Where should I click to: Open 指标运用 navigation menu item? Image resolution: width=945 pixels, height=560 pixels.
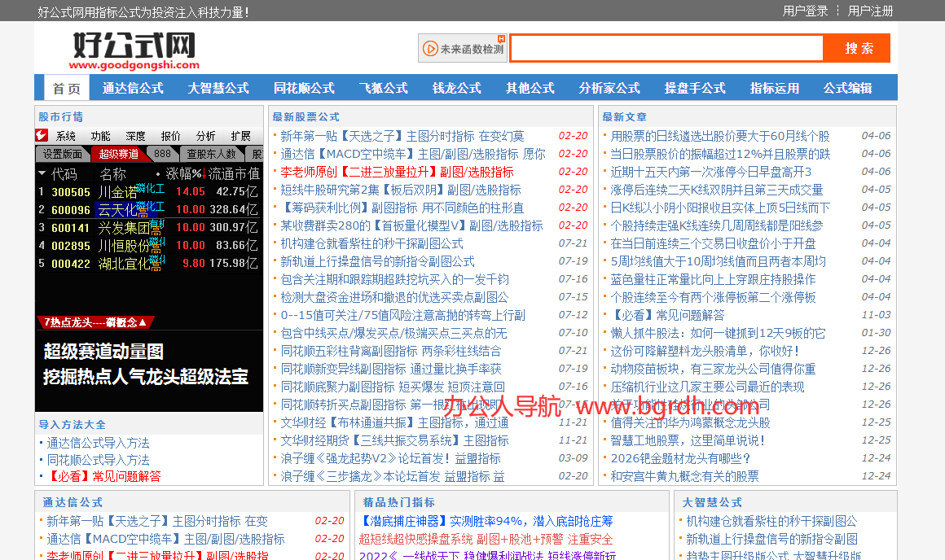click(775, 88)
